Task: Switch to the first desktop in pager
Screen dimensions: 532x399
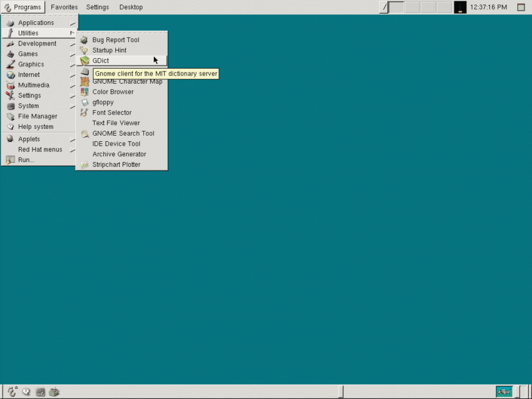Action: tap(396, 7)
